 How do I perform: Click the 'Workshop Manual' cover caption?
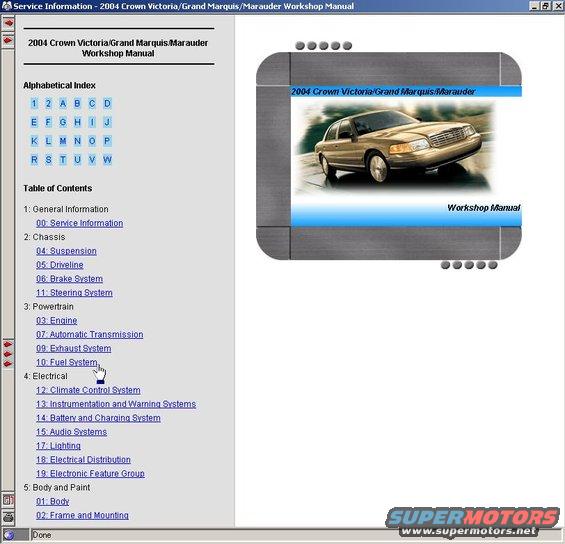coord(484,208)
